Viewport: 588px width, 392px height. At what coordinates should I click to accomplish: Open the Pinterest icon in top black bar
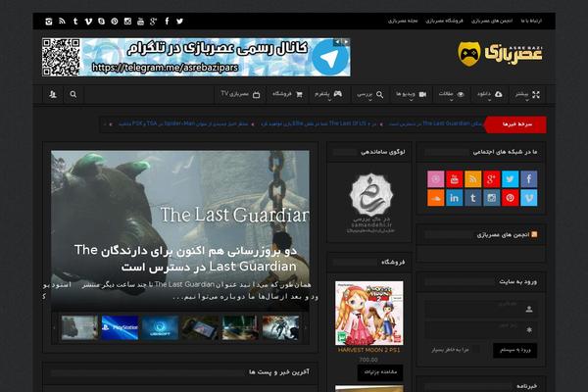115,21
